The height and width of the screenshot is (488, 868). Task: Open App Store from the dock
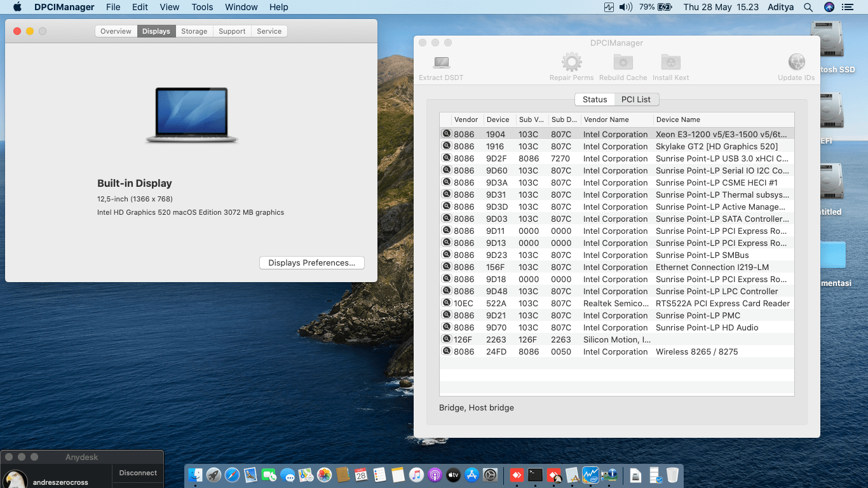(x=472, y=475)
